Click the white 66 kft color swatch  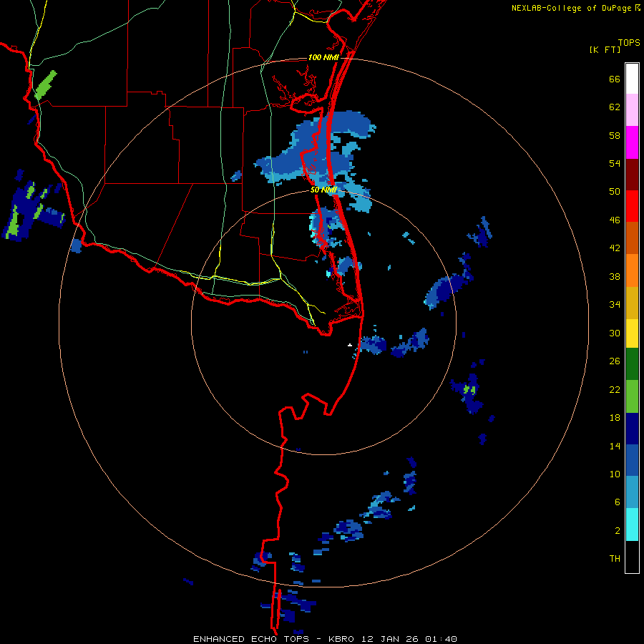[632, 79]
